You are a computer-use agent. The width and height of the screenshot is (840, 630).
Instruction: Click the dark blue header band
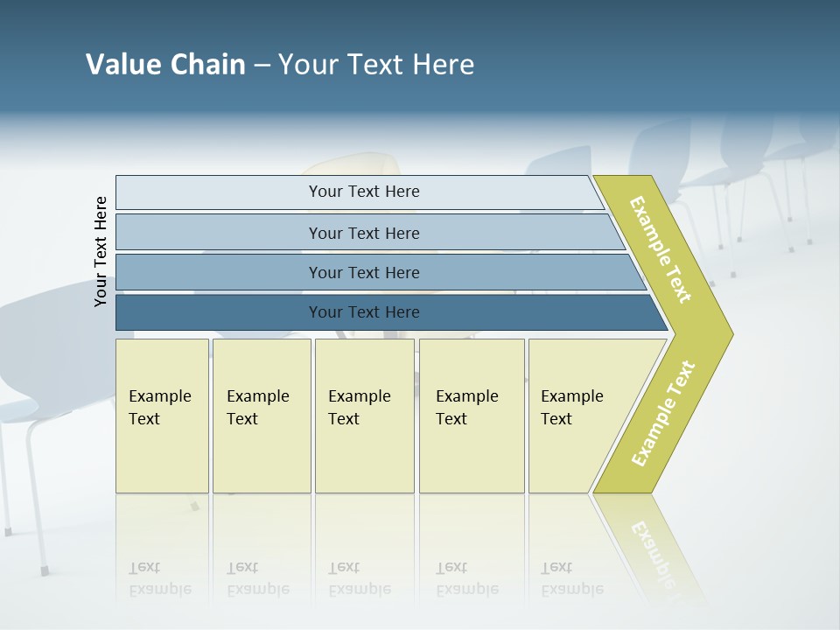[x=420, y=56]
